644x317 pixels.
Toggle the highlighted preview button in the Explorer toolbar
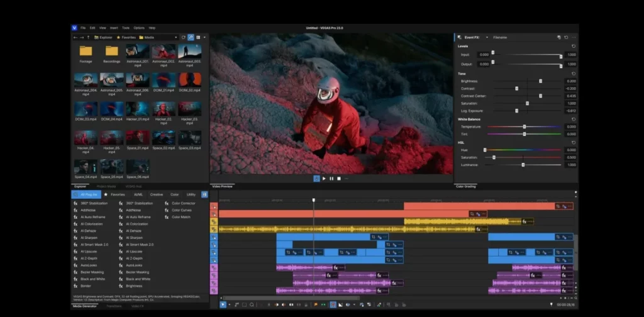(191, 37)
